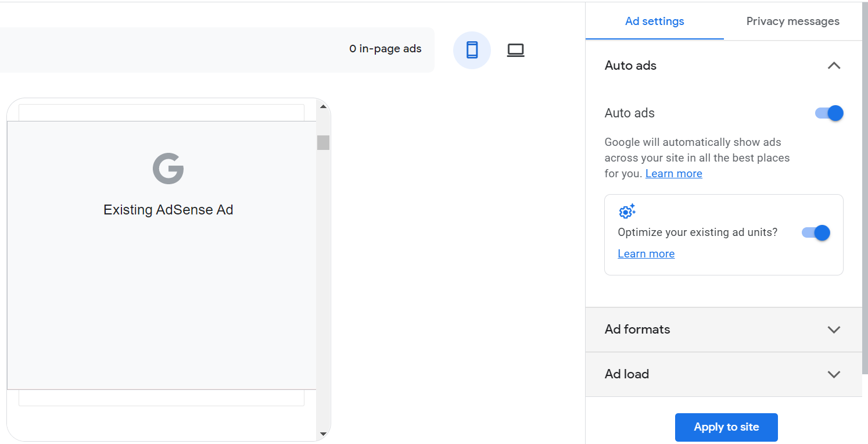Open the Ad settings tab
This screenshot has height=444, width=868.
654,22
